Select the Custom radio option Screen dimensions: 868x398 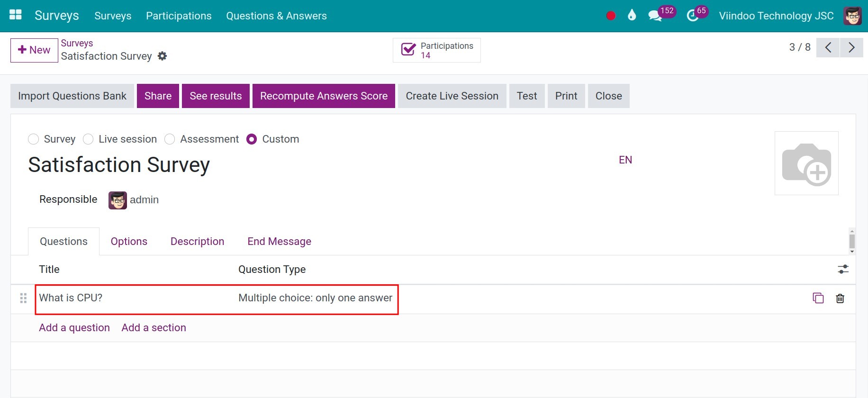tap(252, 139)
